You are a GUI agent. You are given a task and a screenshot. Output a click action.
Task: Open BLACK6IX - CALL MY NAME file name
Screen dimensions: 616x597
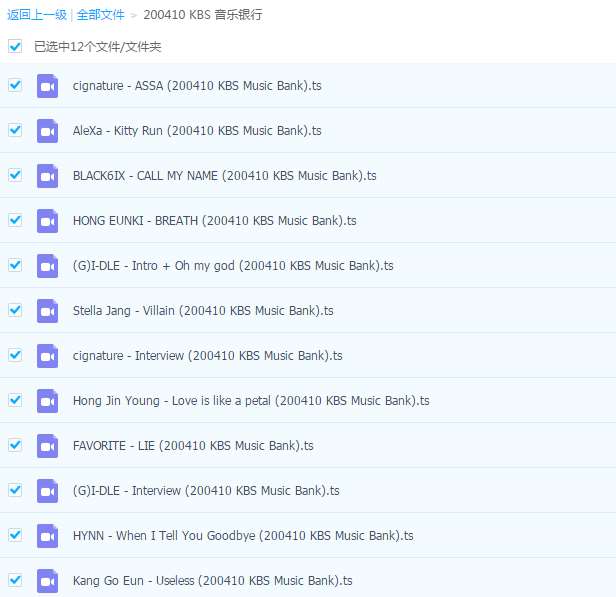225,176
